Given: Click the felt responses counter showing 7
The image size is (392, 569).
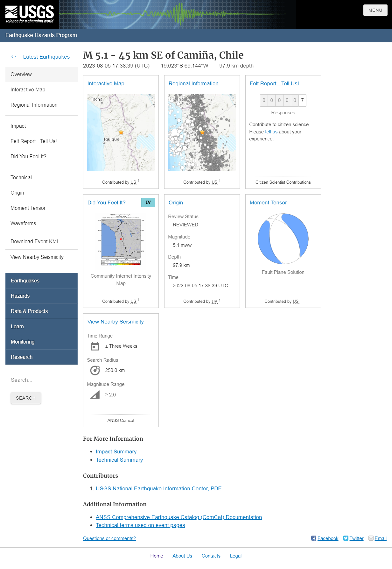Looking at the screenshot, I should [x=283, y=100].
